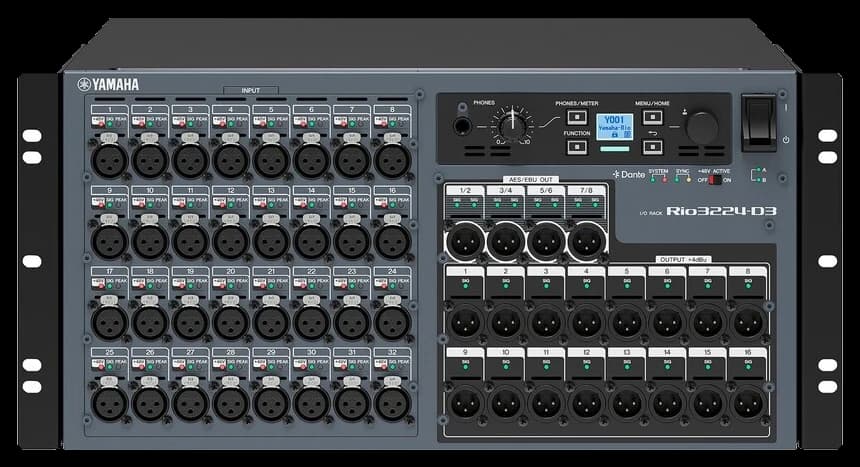Click input 8 XLR connector
860x467 pixels.
pos(393,160)
